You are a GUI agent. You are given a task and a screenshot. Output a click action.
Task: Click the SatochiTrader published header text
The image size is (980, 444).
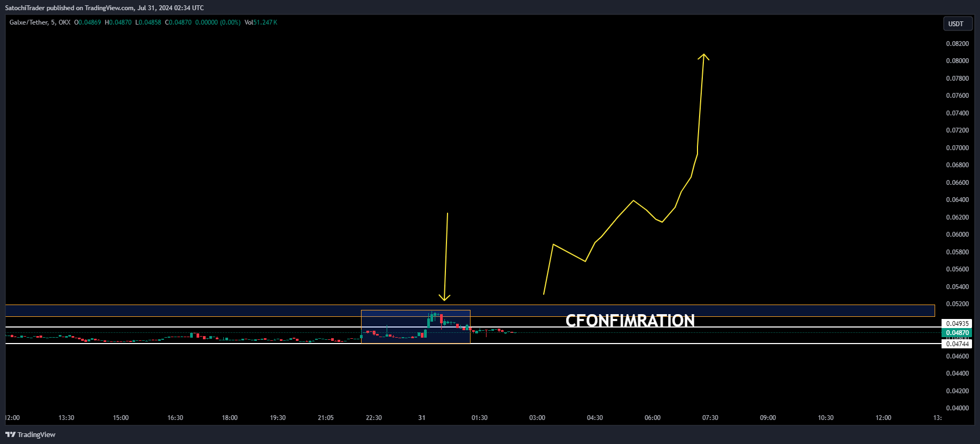[x=105, y=7]
